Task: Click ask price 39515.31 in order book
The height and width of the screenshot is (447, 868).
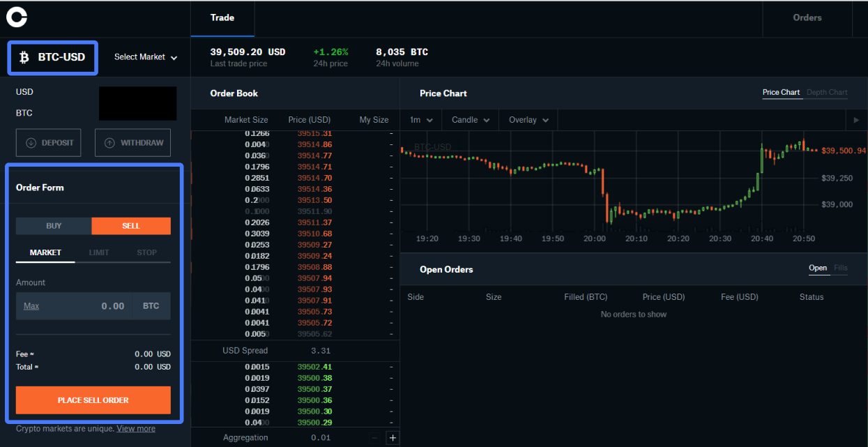Action: (314, 133)
